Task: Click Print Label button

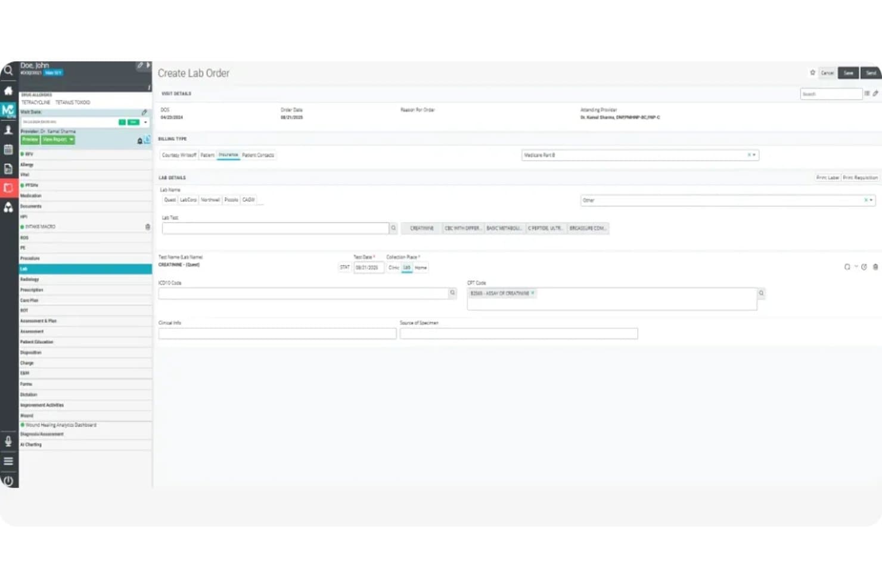Action: (828, 178)
